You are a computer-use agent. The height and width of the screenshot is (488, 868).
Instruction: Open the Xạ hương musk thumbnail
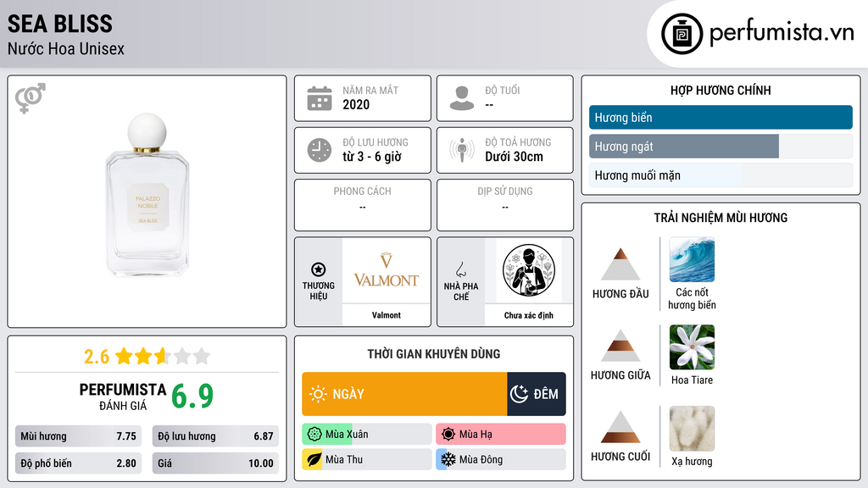692,428
